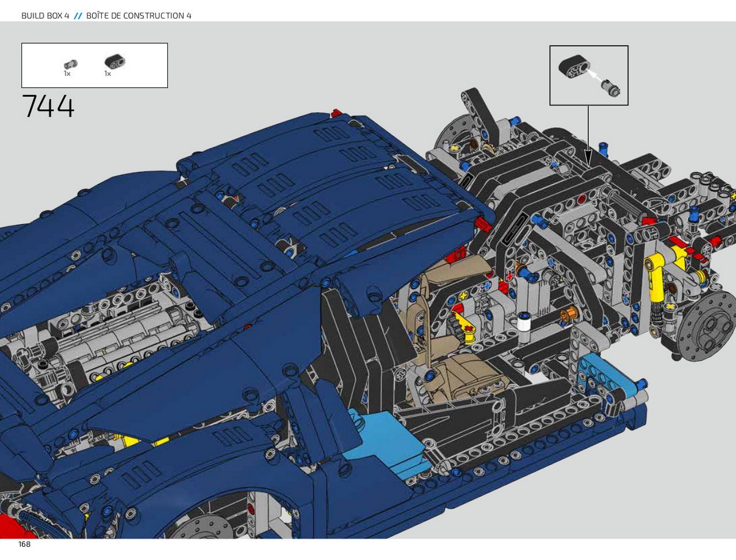Click the 1x count under gray pin
736x560 pixels.
pyautogui.click(x=67, y=74)
